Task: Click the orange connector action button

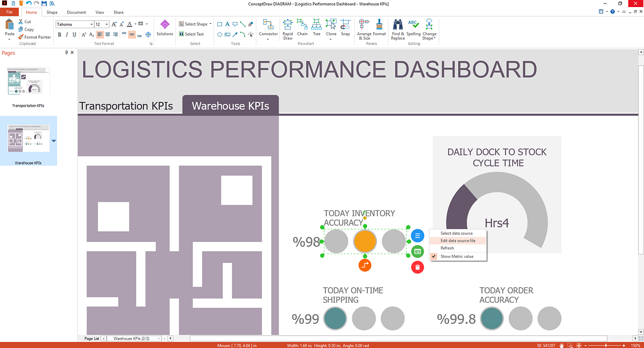Action: [365, 265]
